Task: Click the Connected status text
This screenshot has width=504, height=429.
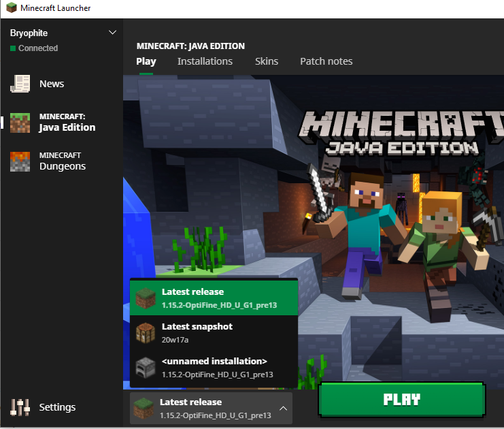Action: [38, 48]
